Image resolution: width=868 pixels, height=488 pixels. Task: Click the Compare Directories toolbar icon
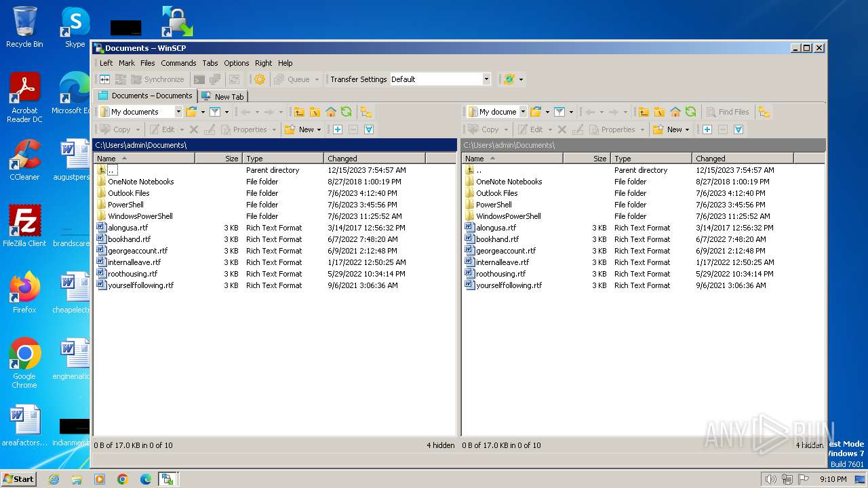point(104,79)
